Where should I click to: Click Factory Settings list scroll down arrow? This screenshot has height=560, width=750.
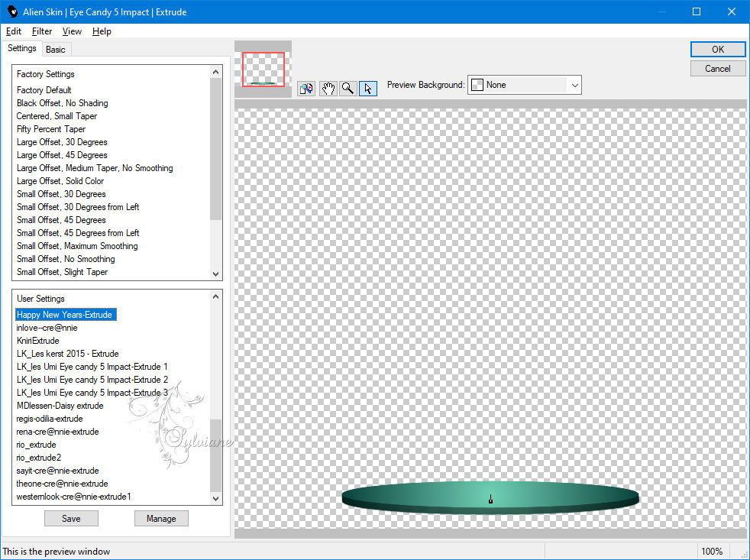coord(215,274)
